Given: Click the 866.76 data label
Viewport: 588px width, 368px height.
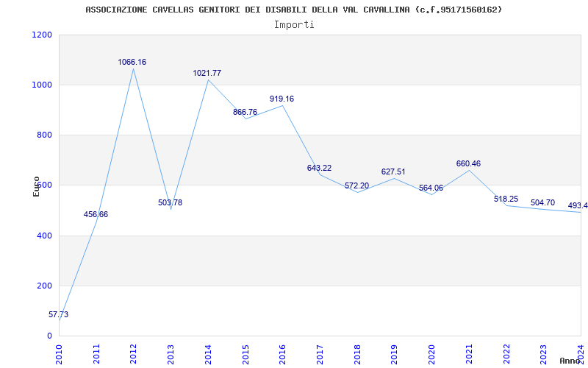Looking at the screenshot, I should point(245,112).
